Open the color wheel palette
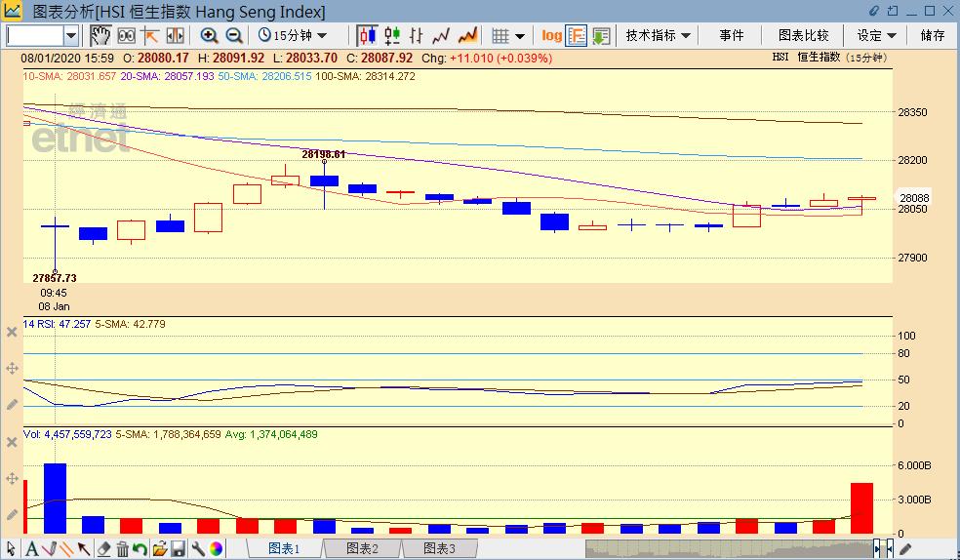 point(216,549)
